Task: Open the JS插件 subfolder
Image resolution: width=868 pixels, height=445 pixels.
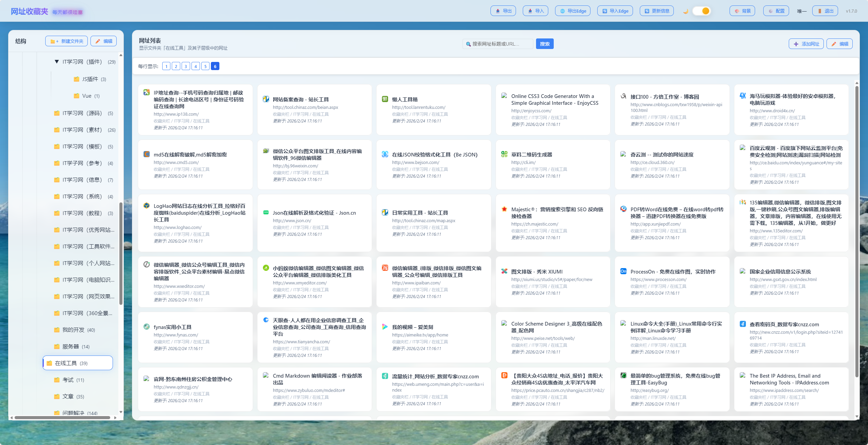Action: click(x=90, y=79)
